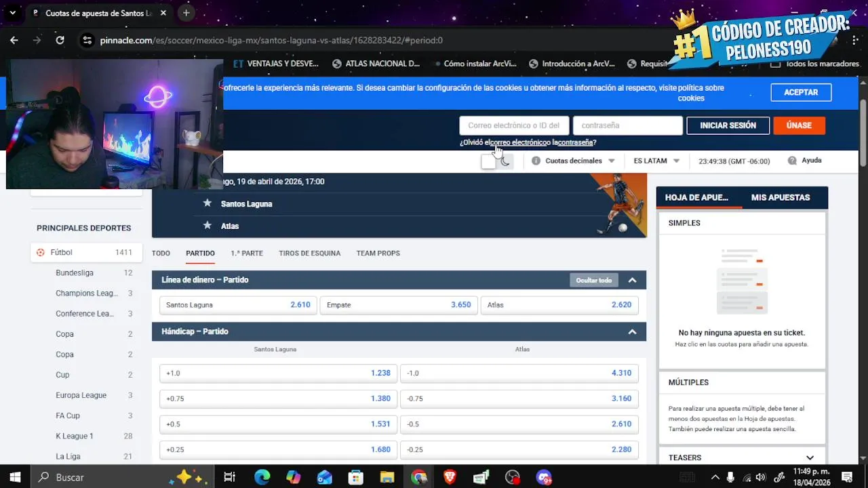
Task: Select Atlas moneyline 2.620
Action: (x=559, y=305)
